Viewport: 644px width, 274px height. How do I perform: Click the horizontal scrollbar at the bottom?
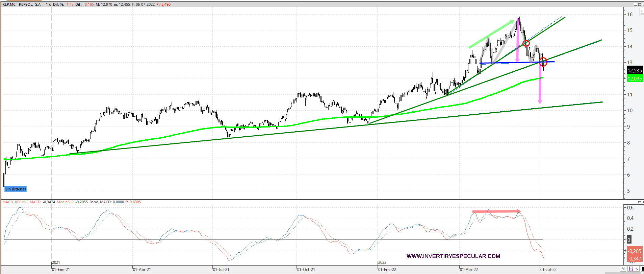pyautogui.click(x=304, y=273)
